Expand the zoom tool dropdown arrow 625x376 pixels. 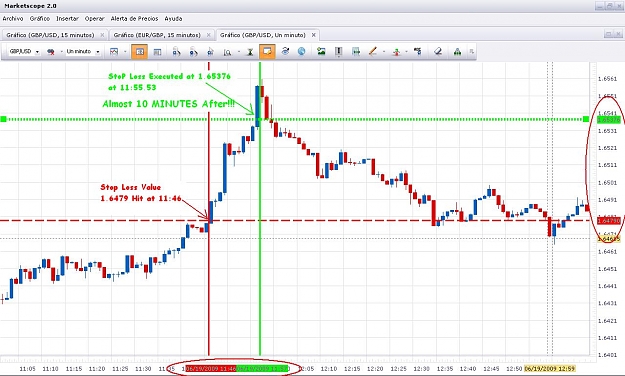239,52
